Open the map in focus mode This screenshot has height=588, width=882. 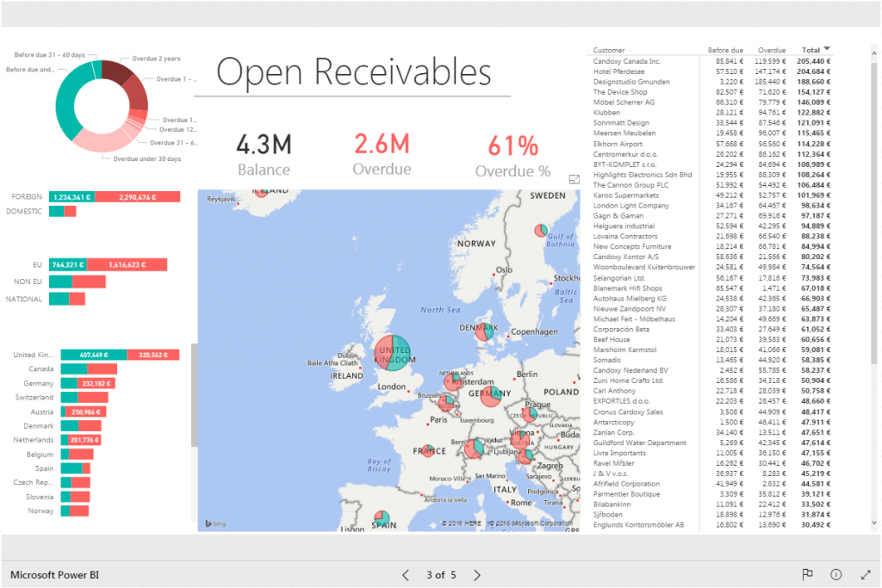(575, 179)
